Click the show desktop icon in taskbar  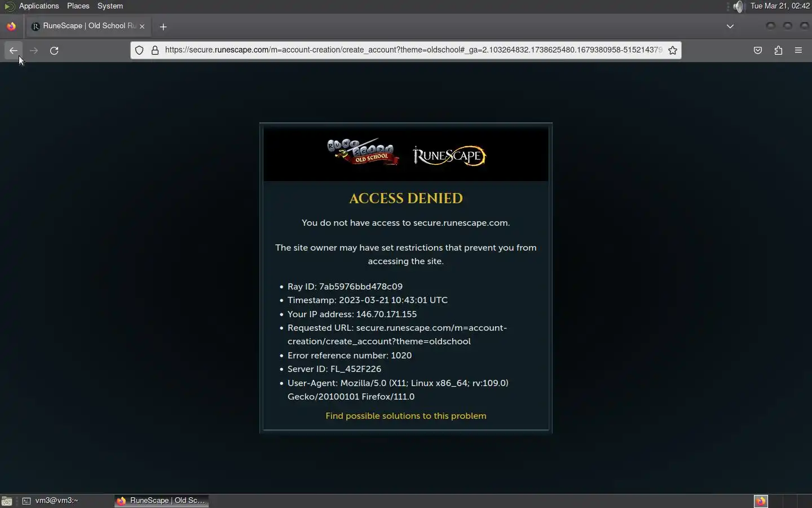click(7, 501)
